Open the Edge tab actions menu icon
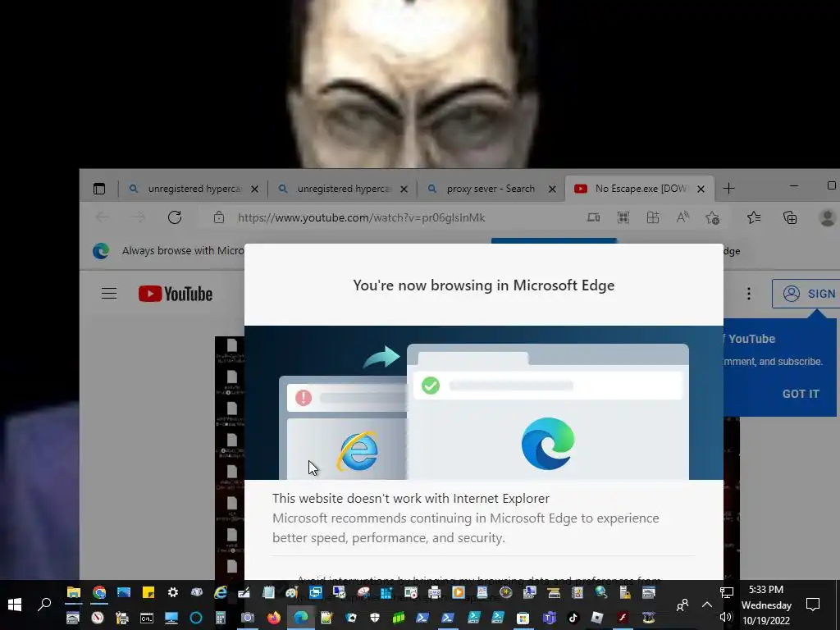 [99, 189]
